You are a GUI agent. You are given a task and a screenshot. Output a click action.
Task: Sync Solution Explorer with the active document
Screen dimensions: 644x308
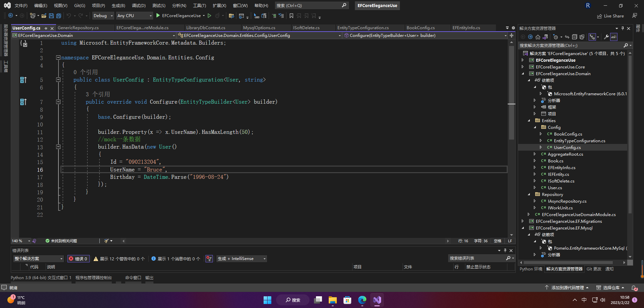click(567, 37)
